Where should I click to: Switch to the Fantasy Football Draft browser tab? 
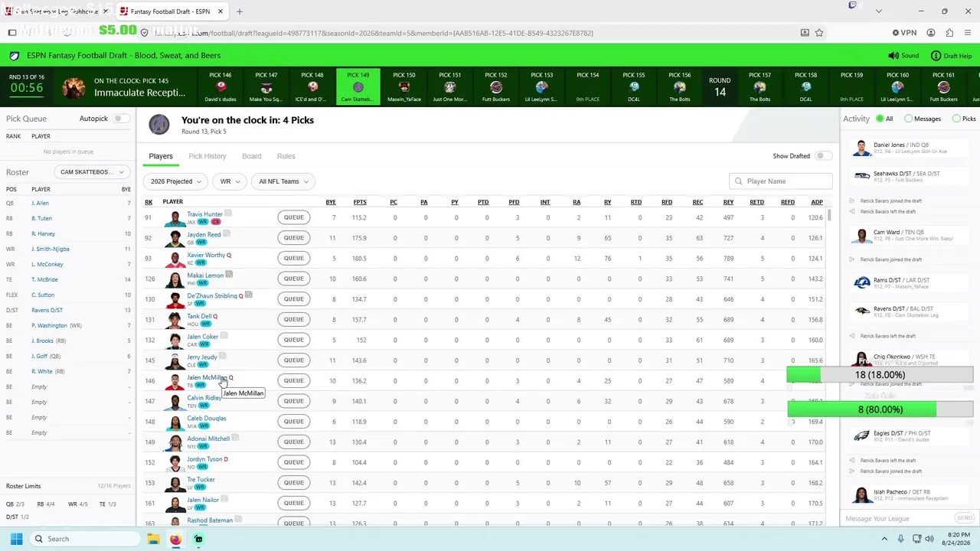[171, 11]
